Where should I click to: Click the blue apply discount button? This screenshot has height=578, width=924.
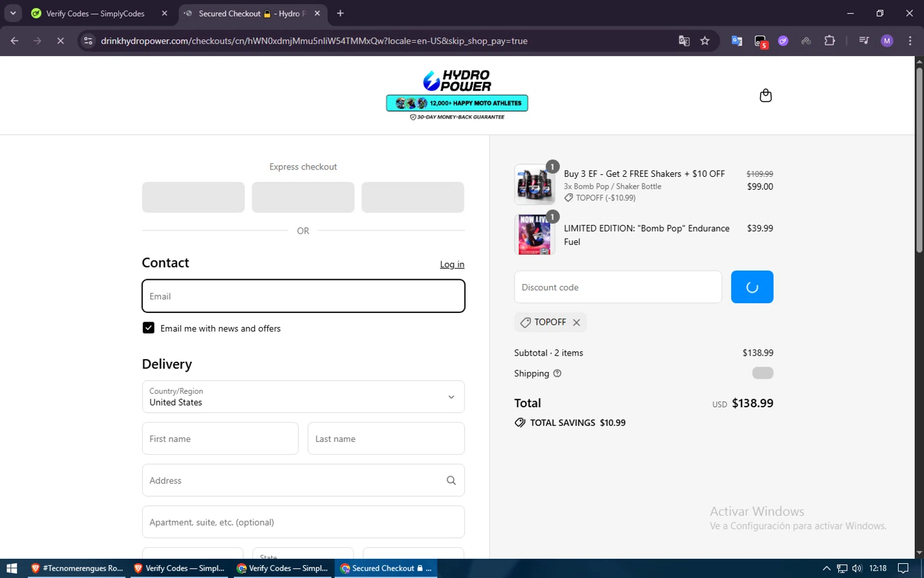(x=752, y=287)
